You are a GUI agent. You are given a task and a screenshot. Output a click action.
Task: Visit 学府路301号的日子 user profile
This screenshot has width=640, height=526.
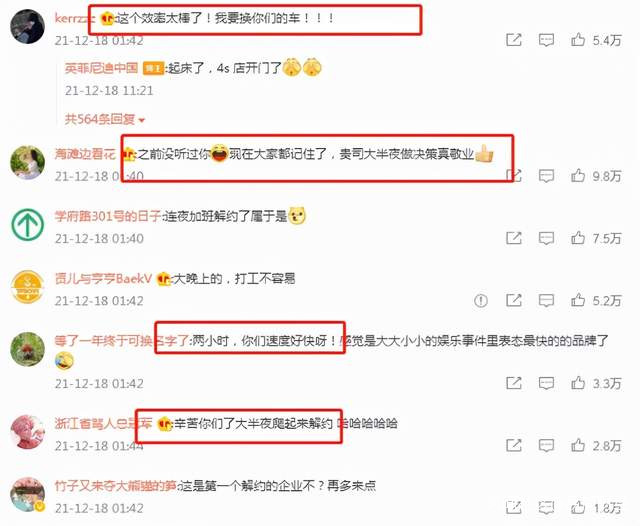pyautogui.click(x=108, y=216)
